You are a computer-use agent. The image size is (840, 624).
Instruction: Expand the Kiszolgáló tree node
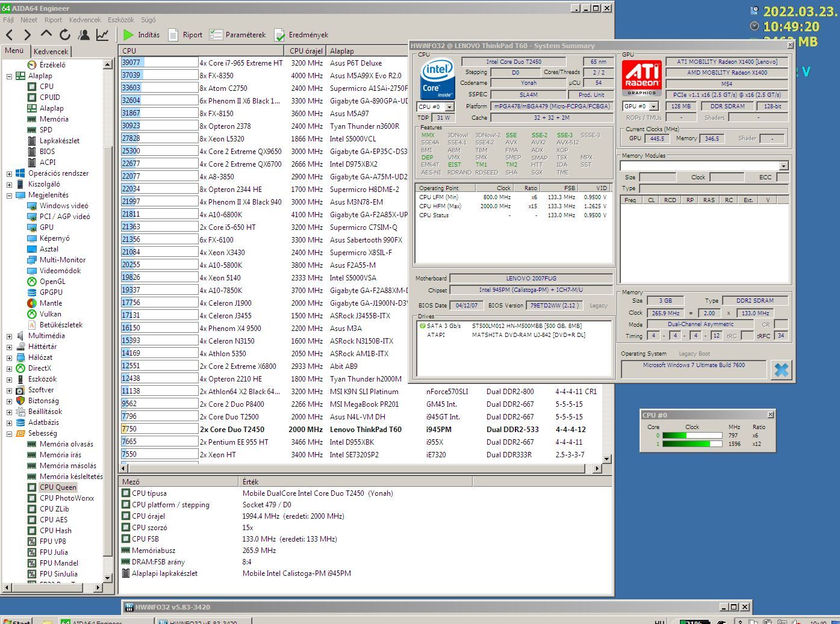pyautogui.click(x=9, y=184)
